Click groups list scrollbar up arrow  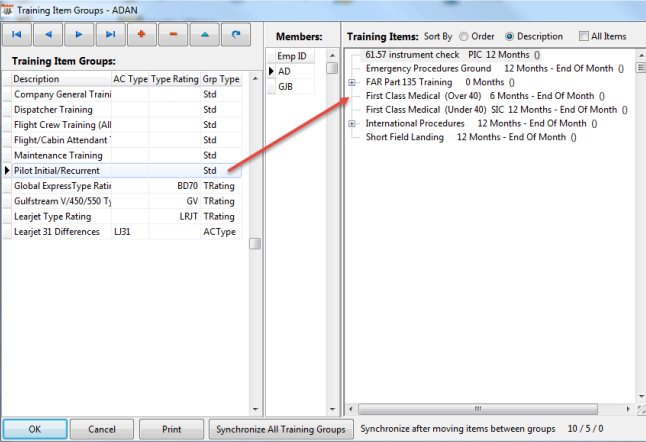coord(255,78)
